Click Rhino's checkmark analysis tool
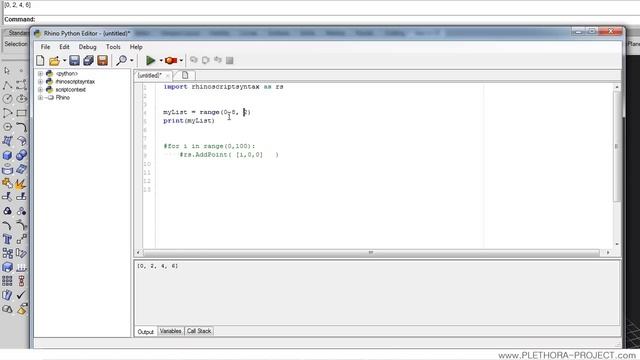This screenshot has height=360, width=640. (x=21, y=294)
